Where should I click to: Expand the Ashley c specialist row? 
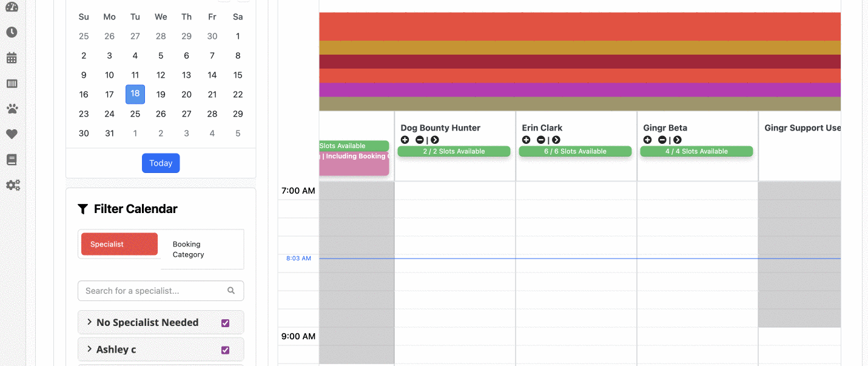[x=90, y=349]
